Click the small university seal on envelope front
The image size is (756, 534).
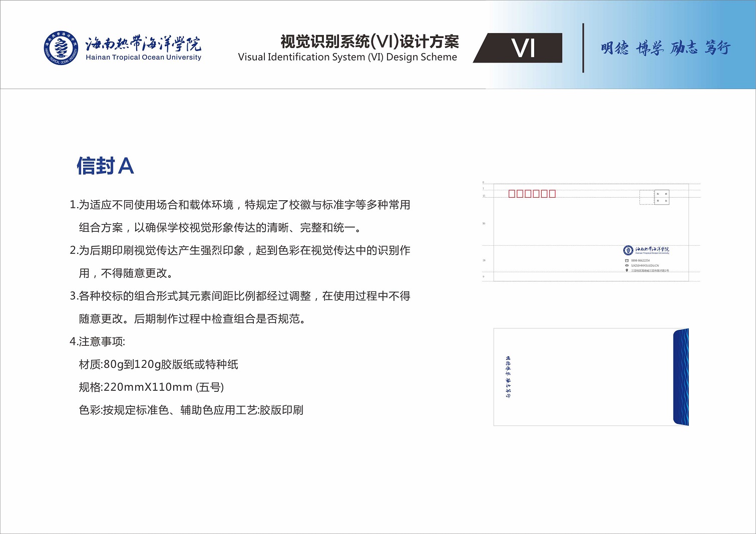628,250
